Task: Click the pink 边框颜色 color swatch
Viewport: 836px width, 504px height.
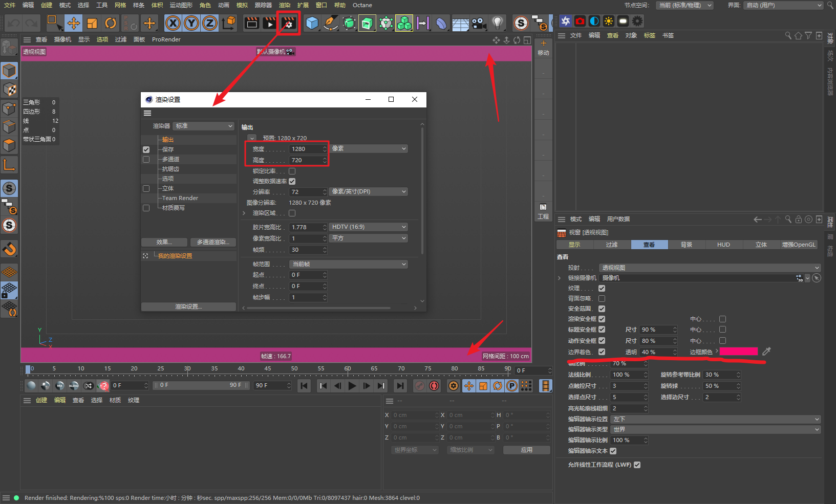Action: tap(738, 351)
